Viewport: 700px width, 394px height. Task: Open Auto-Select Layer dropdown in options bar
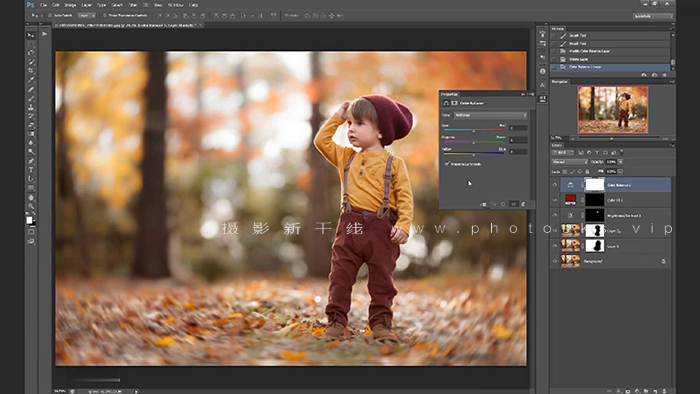pyautogui.click(x=86, y=15)
